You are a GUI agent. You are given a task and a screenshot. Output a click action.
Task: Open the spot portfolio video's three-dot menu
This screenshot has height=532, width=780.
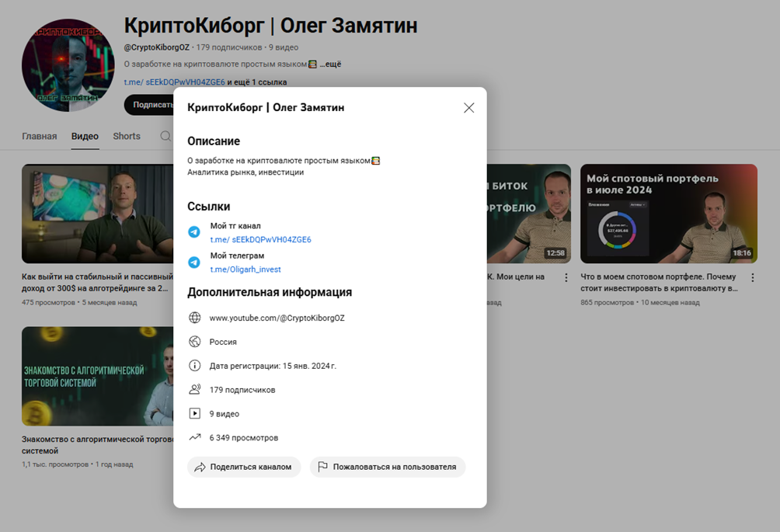click(753, 277)
